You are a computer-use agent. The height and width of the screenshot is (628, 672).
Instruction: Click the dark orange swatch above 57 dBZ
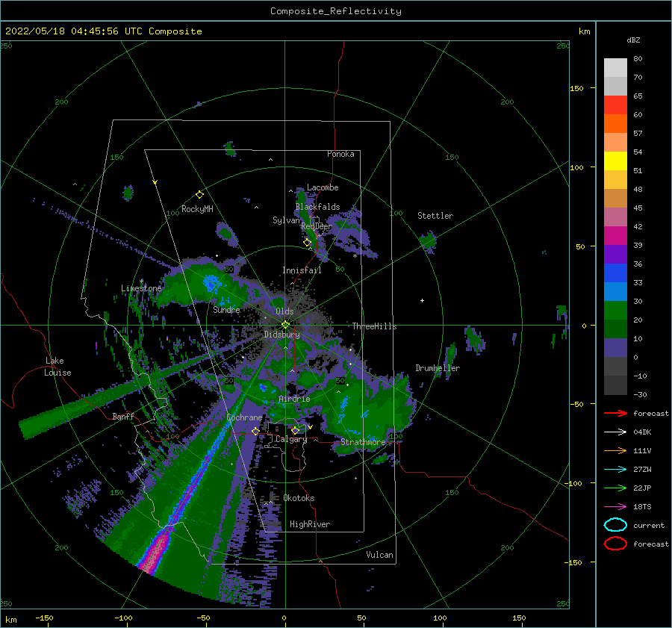[x=615, y=123]
